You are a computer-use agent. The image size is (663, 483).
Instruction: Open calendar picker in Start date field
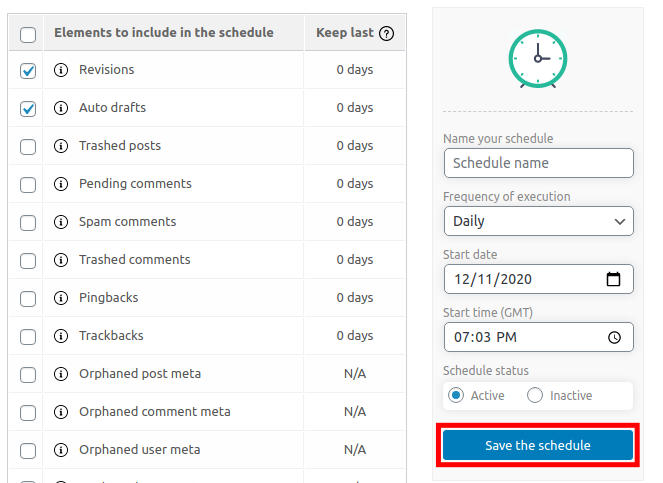pos(614,279)
